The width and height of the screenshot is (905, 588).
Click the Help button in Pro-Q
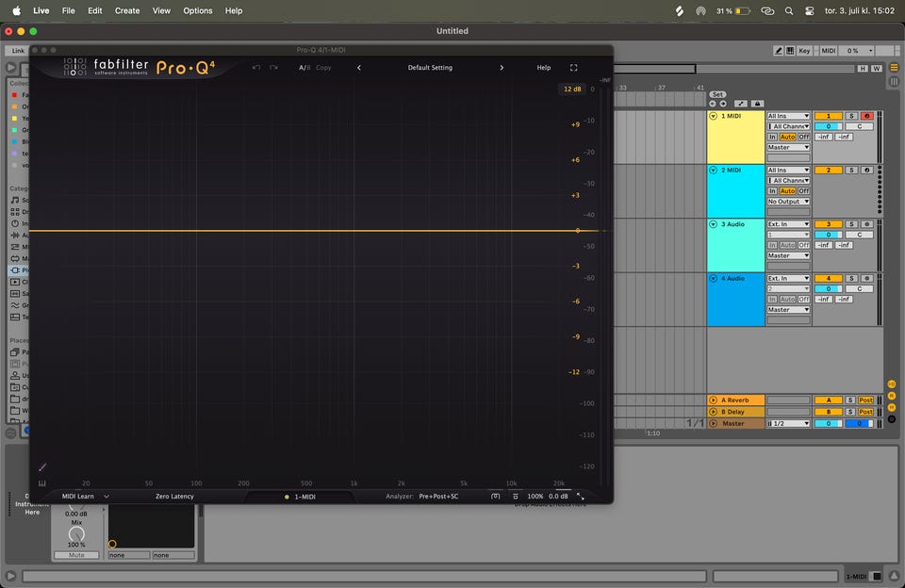[x=544, y=68]
